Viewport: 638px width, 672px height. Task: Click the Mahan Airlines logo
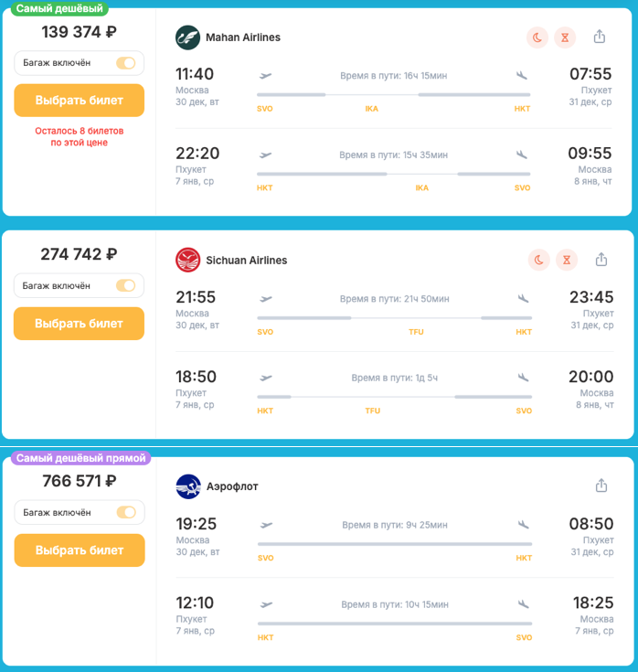click(x=187, y=37)
